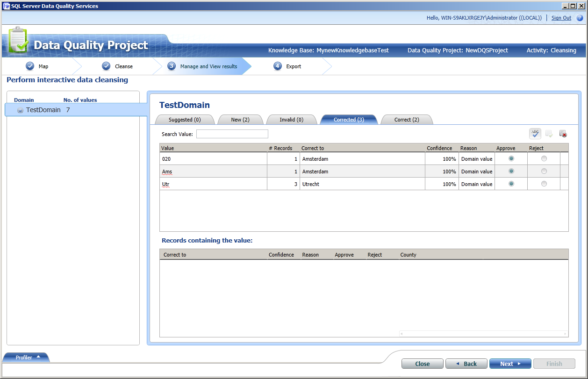Click the Next button
Image resolution: width=588 pixels, height=379 pixels.
point(510,364)
